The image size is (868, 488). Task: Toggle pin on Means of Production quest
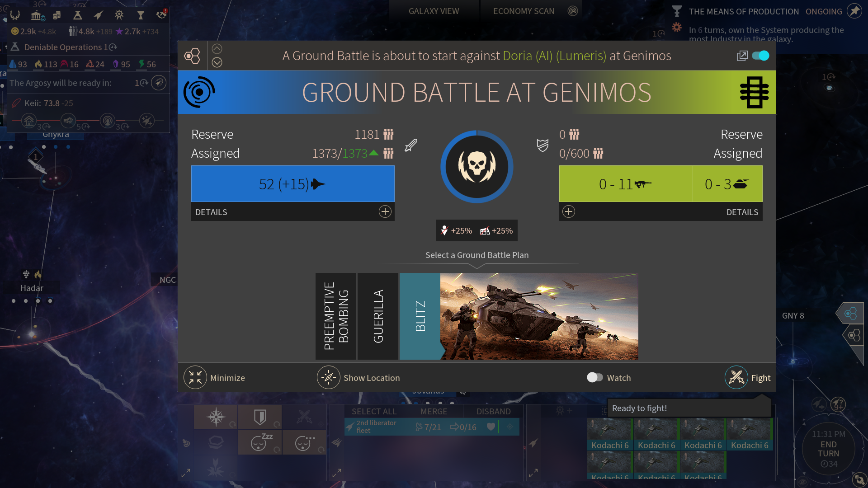[854, 11]
